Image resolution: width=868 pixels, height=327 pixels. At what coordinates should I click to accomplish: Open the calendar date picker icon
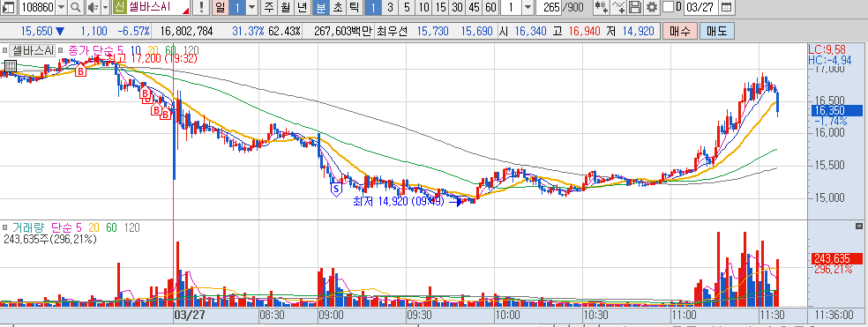726,8
